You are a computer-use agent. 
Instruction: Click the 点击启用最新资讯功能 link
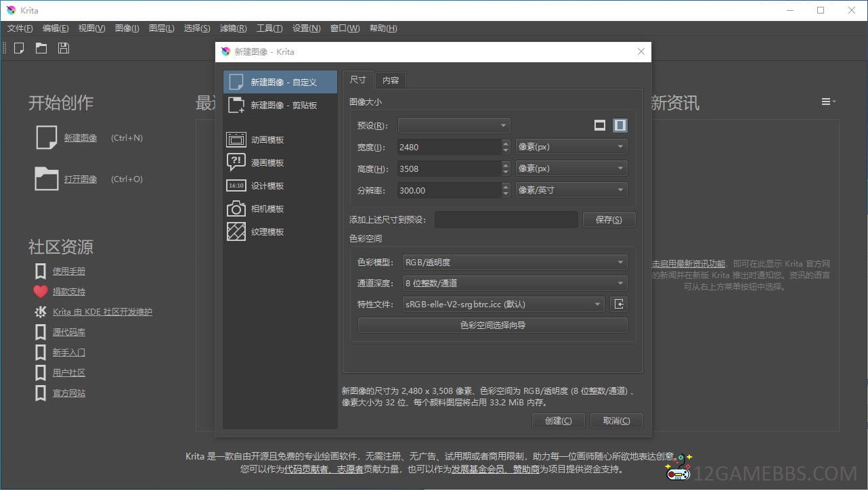687,264
